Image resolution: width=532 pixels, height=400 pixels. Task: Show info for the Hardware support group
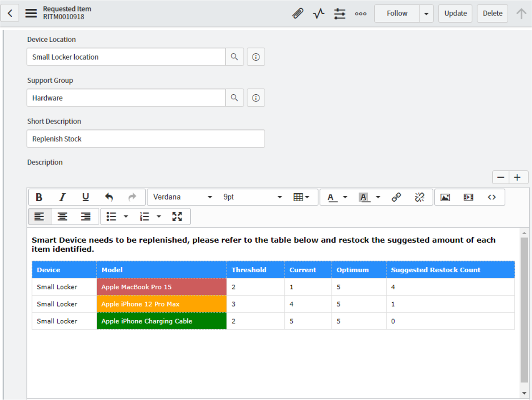tap(256, 98)
